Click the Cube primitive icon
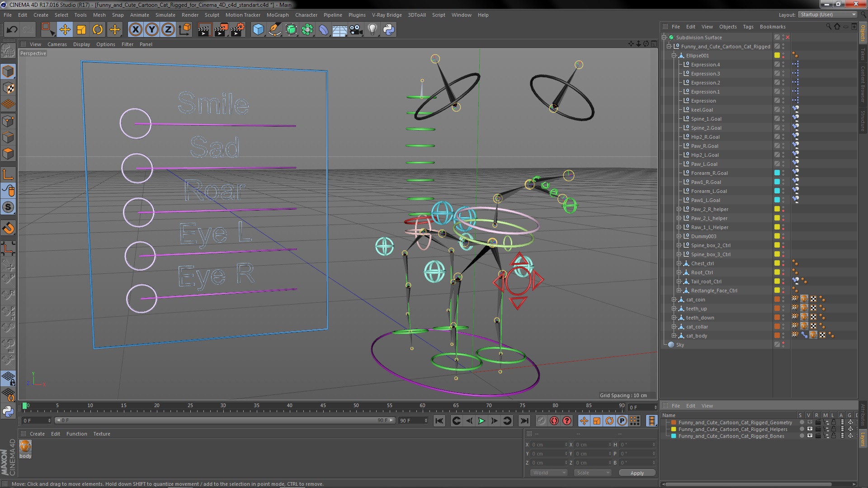 point(258,30)
